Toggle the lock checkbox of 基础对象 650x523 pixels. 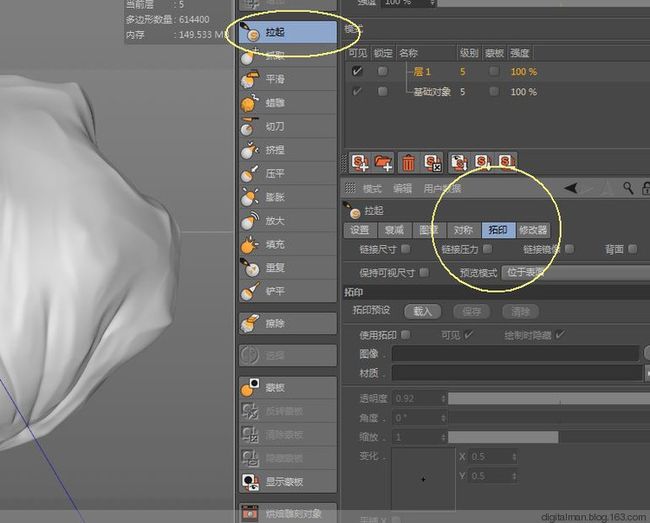382,91
